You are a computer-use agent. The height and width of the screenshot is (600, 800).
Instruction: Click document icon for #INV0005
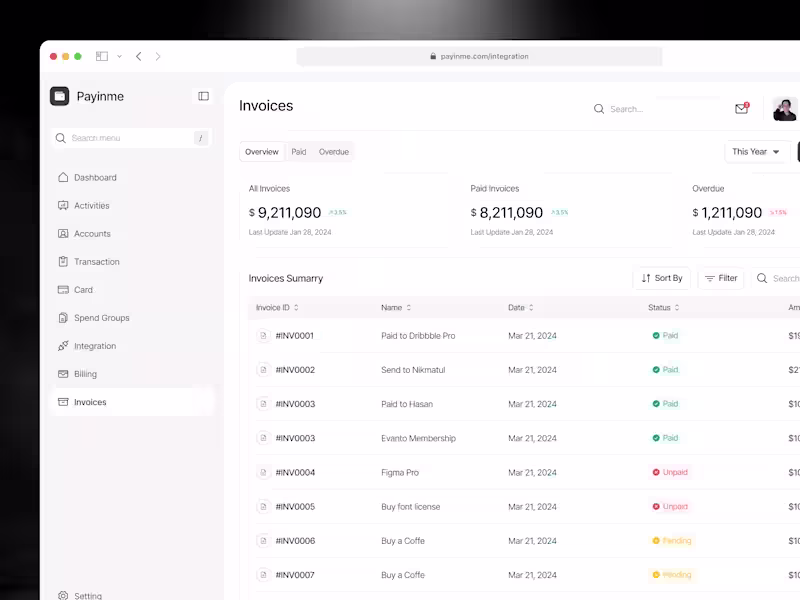263,507
